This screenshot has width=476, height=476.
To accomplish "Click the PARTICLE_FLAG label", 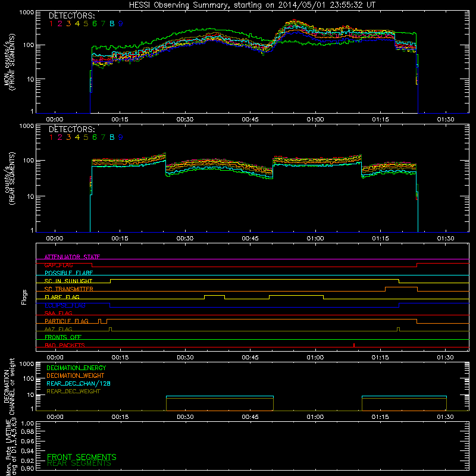I will coord(67,321).
